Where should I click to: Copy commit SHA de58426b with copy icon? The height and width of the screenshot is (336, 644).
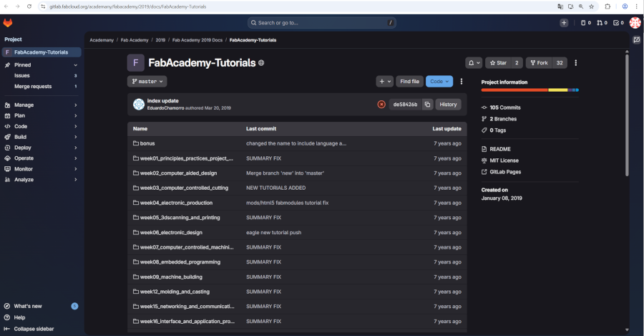click(x=428, y=105)
